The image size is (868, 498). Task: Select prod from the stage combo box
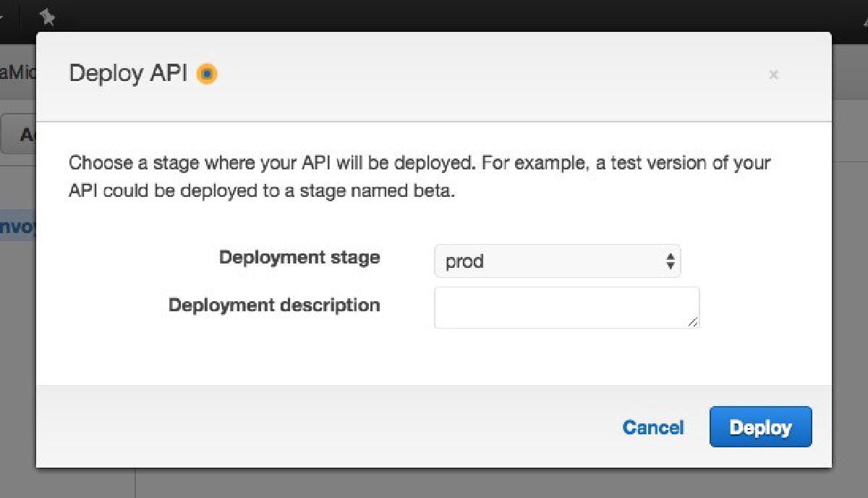coord(557,261)
